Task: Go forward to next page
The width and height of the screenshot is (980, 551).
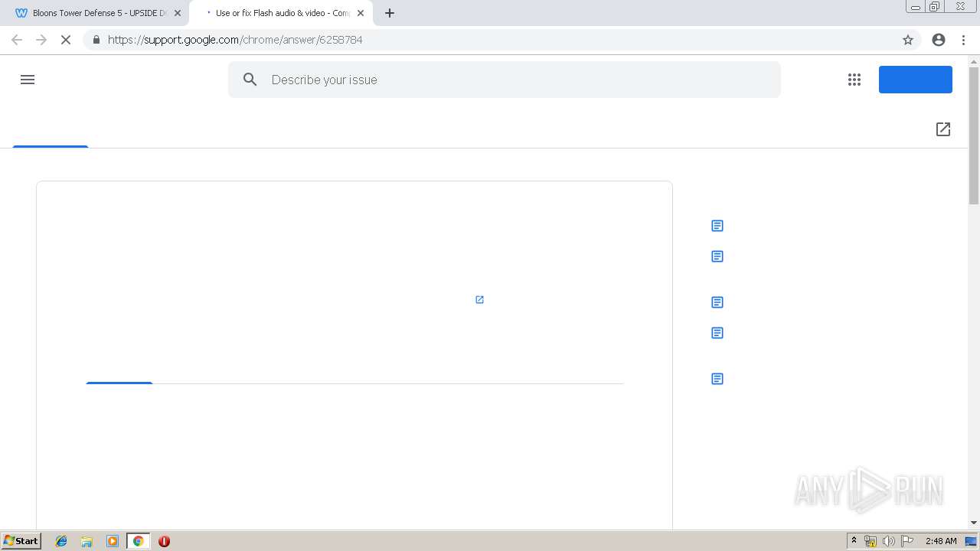Action: [x=41, y=40]
